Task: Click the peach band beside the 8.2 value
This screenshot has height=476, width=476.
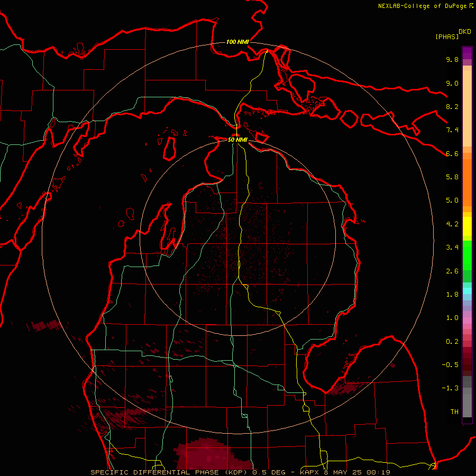Action: (467, 108)
